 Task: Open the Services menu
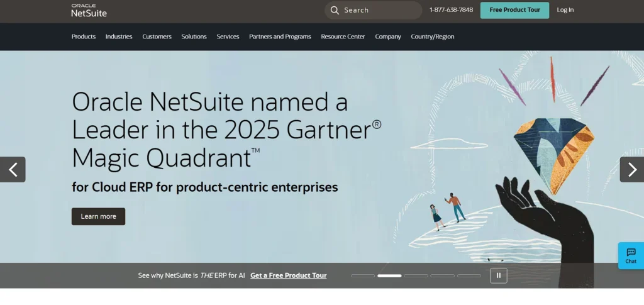228,36
